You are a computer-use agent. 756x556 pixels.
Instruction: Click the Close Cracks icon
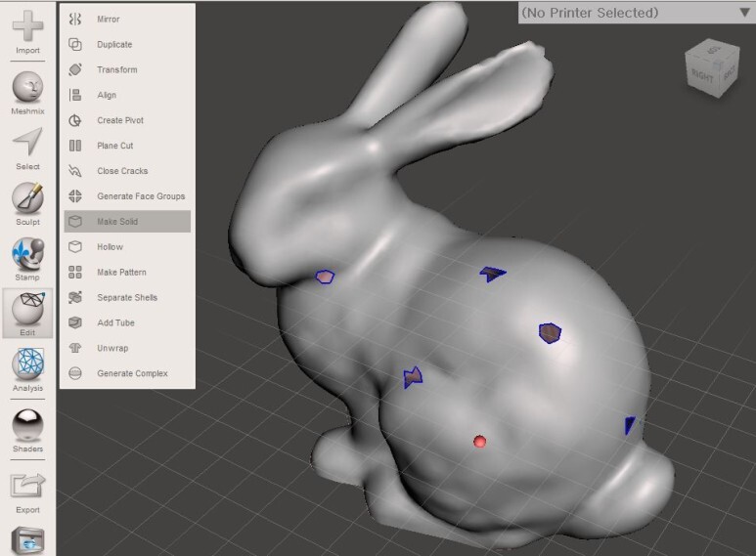point(75,171)
